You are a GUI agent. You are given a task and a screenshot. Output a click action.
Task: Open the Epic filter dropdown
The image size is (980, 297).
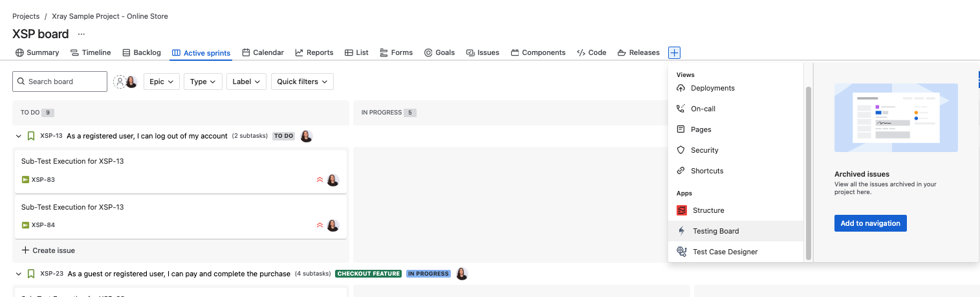162,82
